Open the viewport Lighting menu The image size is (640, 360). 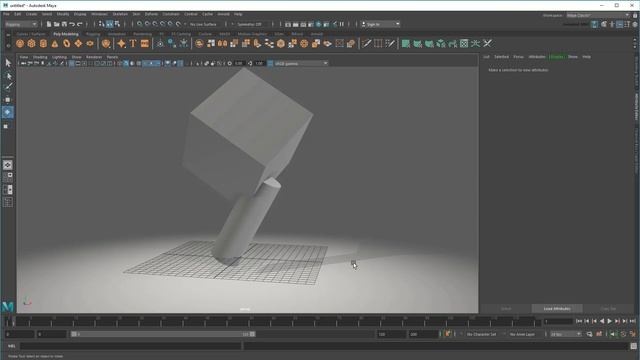[x=59, y=57]
